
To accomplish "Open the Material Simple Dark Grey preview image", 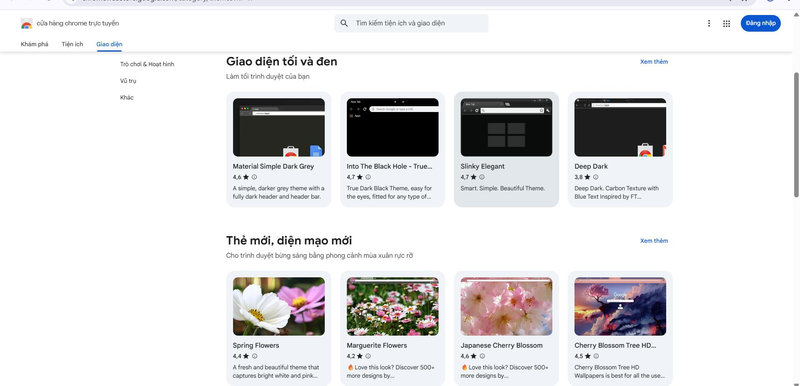I will [279, 127].
